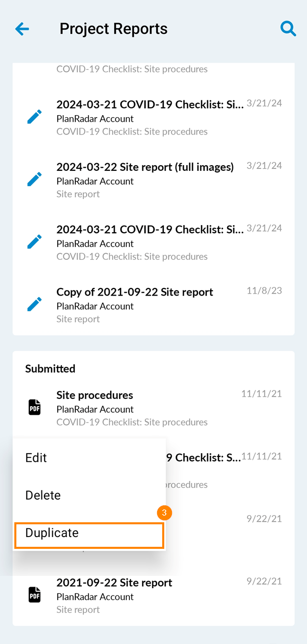Image resolution: width=307 pixels, height=644 pixels.
Task: Select Delete in the popup menu
Action: pos(43,495)
